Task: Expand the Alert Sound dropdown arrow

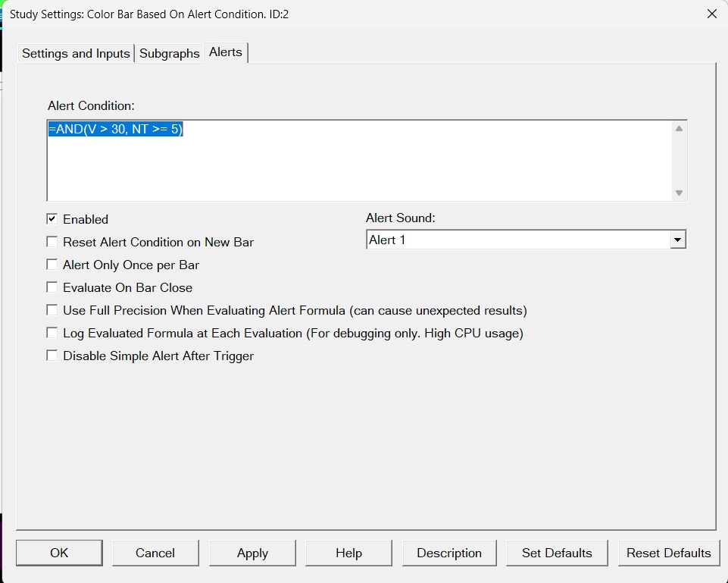Action: 677,240
